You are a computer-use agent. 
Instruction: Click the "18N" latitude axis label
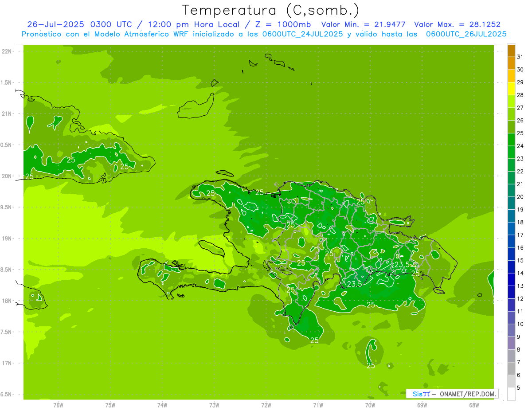[x=7, y=301]
